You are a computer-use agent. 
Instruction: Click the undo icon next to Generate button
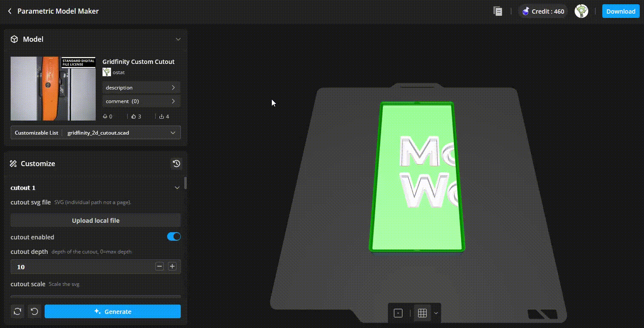click(x=34, y=311)
